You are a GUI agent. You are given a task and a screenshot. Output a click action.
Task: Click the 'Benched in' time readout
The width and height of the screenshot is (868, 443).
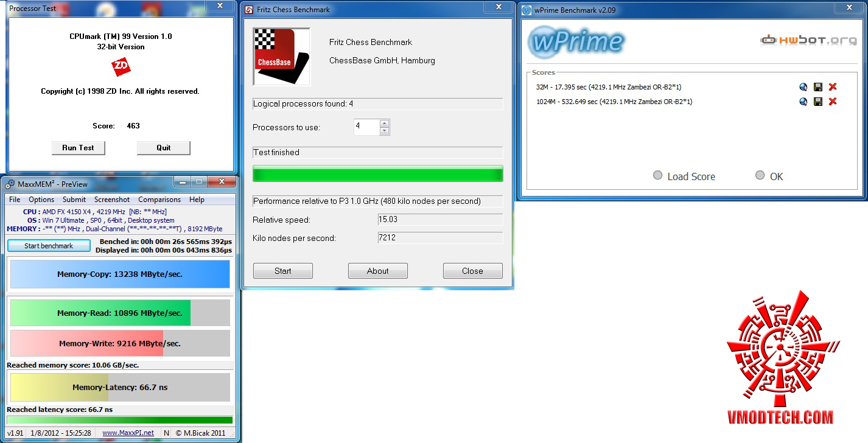click(x=166, y=242)
